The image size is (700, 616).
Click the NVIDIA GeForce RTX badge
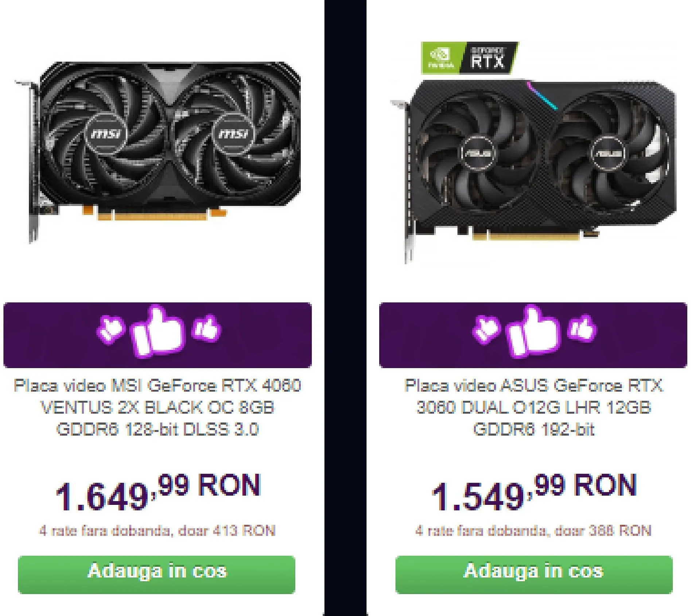pos(470,58)
